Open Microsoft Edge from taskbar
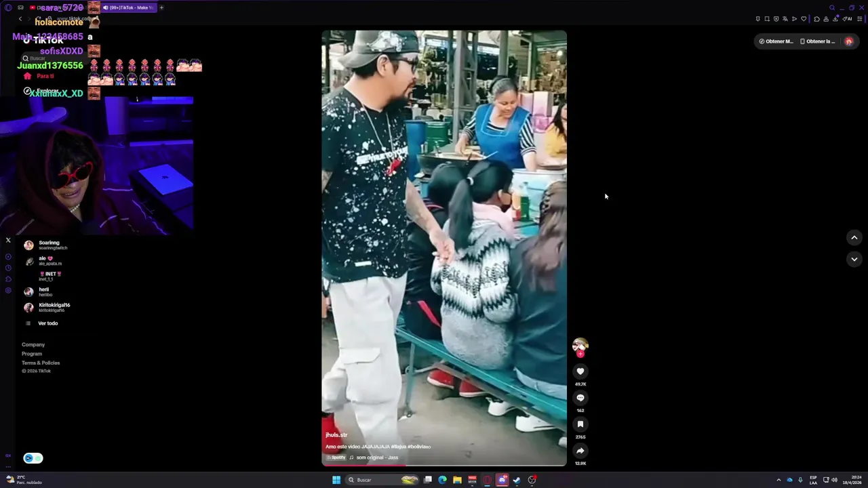This screenshot has width=868, height=488. [x=442, y=480]
